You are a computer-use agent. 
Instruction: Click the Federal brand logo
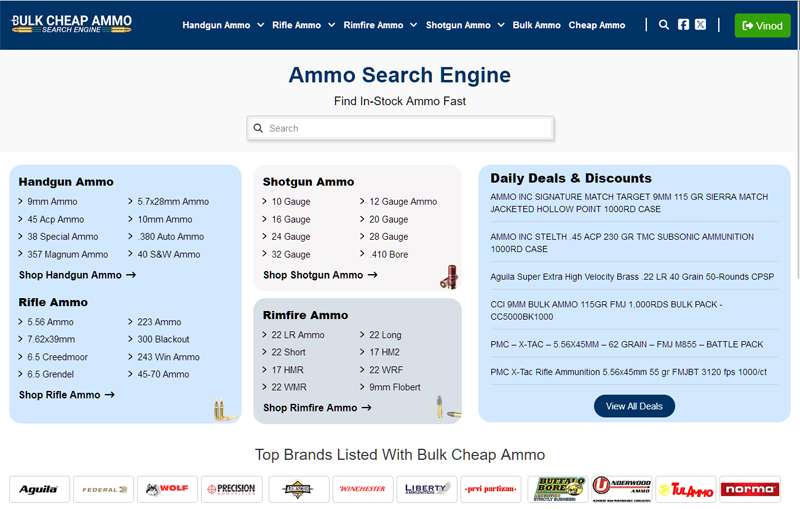tap(104, 489)
